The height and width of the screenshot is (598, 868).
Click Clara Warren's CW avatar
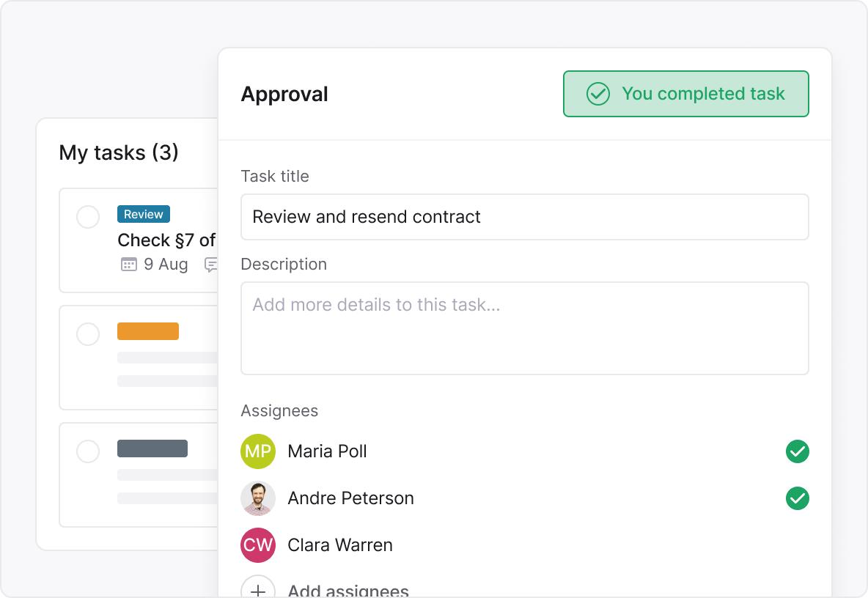click(258, 545)
